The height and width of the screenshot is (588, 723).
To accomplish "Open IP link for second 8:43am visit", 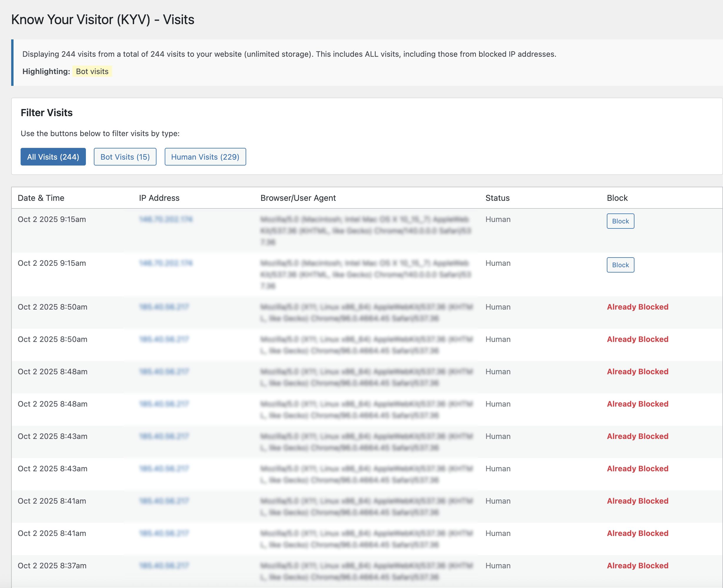I will click(x=164, y=468).
